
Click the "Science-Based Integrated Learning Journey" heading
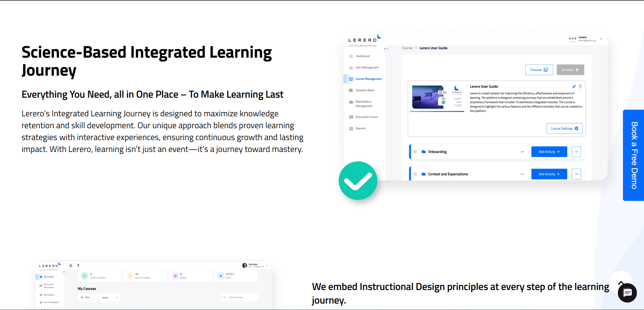[147, 61]
